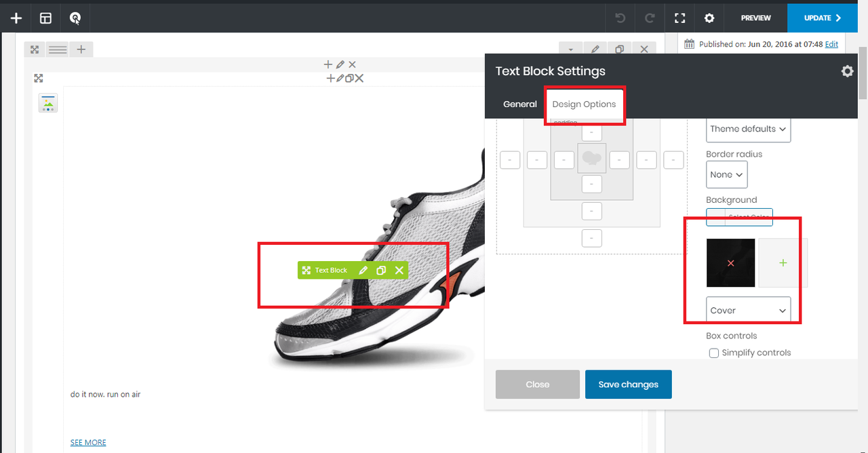Click the calendar icon beside Published on
This screenshot has width=868, height=453.
pos(690,44)
